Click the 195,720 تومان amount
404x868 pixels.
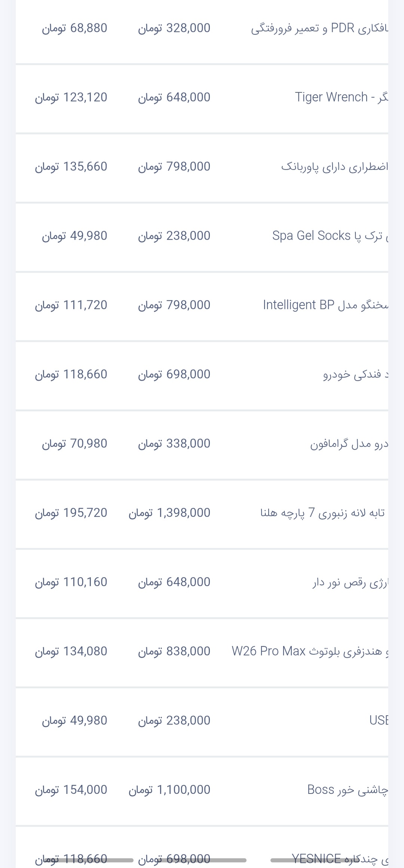[71, 513]
